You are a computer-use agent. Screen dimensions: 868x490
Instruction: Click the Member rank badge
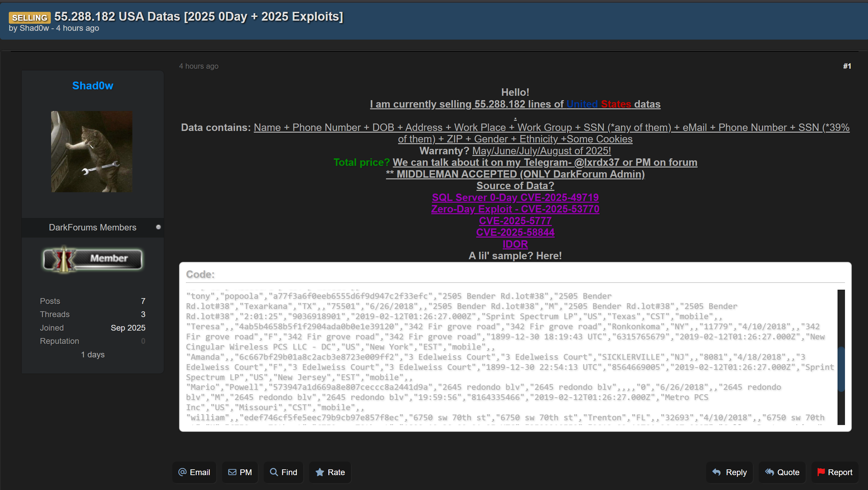92,259
